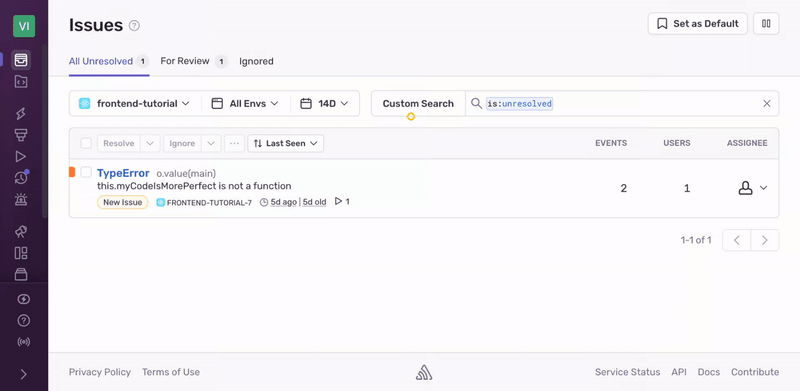Open the What's New broadcast sidebar icon

coord(23,342)
